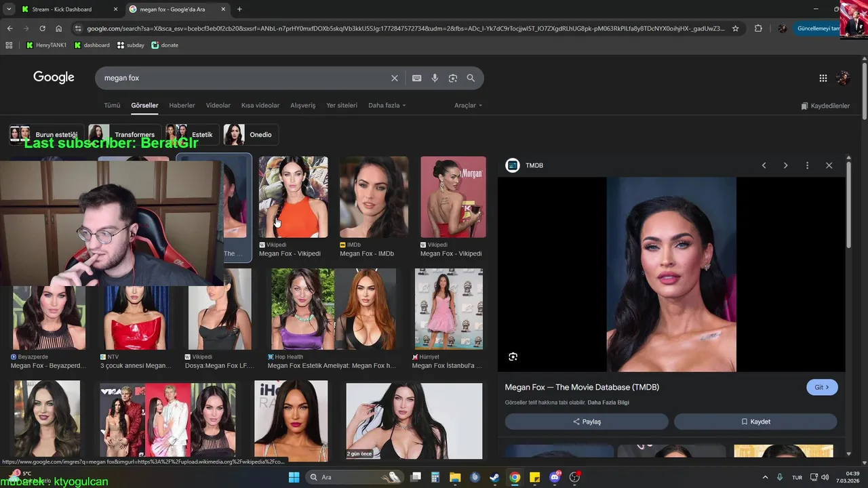
Task: Click the Kaydet save button
Action: [x=755, y=422]
